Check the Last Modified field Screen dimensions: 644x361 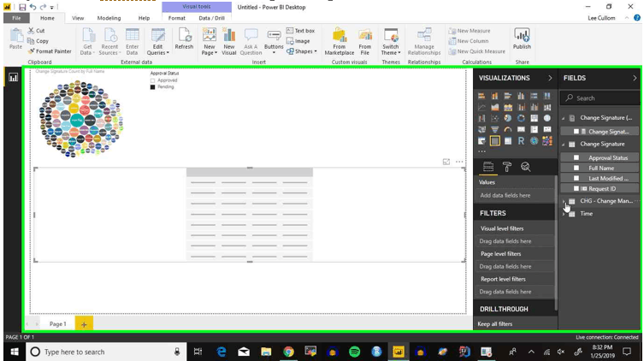coord(576,178)
